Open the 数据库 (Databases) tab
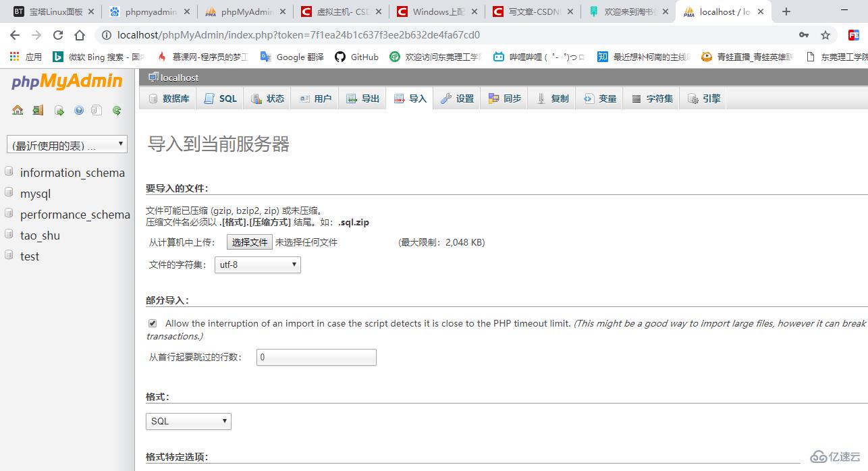 (x=169, y=98)
